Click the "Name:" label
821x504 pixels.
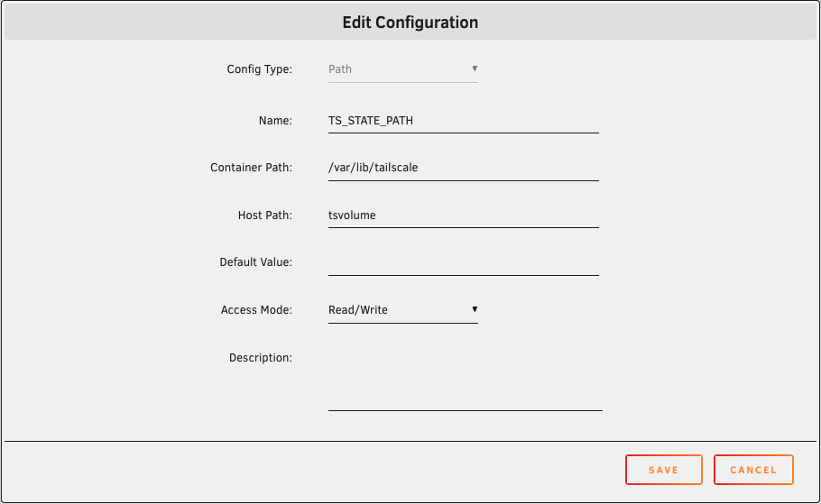(275, 120)
